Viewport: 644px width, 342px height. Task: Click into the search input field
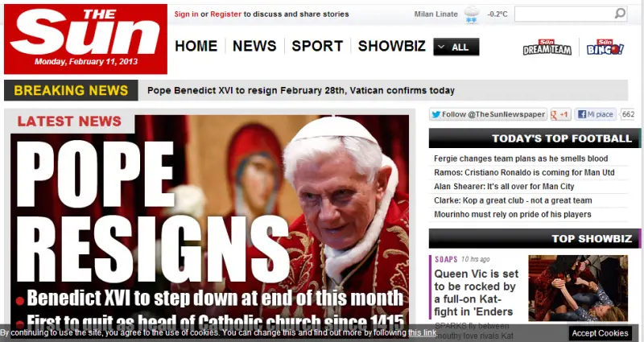click(564, 14)
